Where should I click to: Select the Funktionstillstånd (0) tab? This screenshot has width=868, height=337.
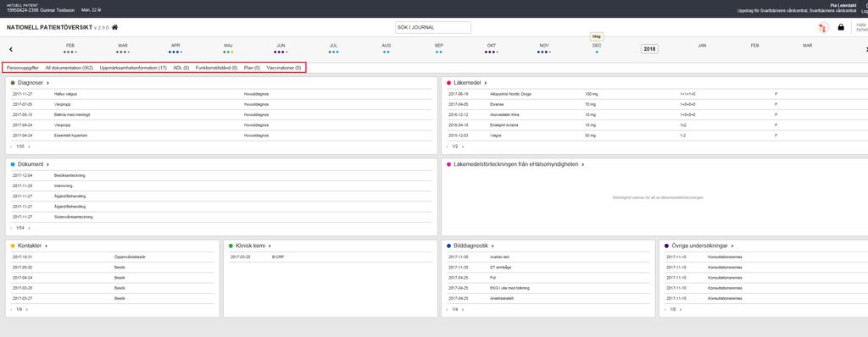(x=216, y=68)
